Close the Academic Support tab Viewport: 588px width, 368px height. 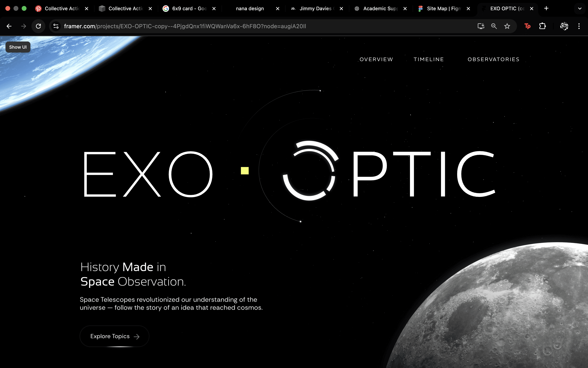tap(405, 9)
